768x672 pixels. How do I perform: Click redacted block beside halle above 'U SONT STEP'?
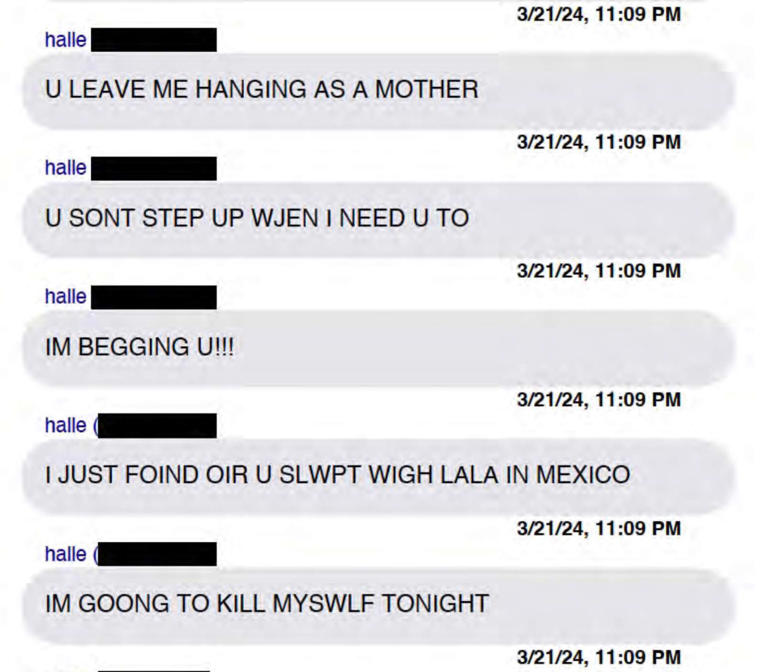click(x=154, y=168)
